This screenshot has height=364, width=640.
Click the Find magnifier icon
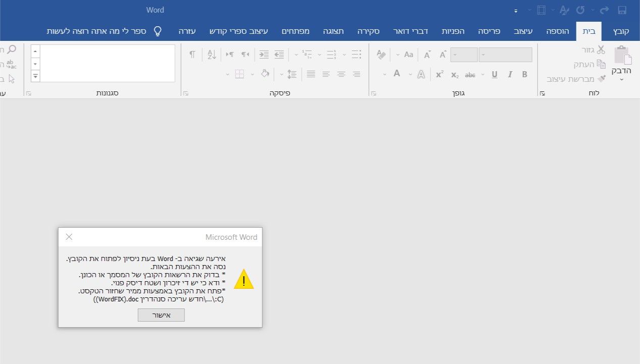coord(11,49)
